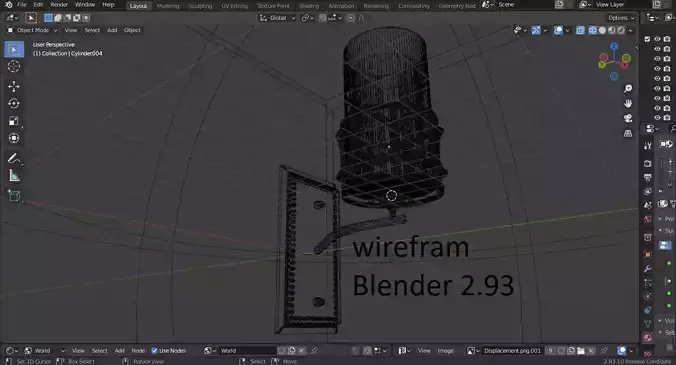
Task: Click the pan hand viewport icon
Action: pos(628,103)
